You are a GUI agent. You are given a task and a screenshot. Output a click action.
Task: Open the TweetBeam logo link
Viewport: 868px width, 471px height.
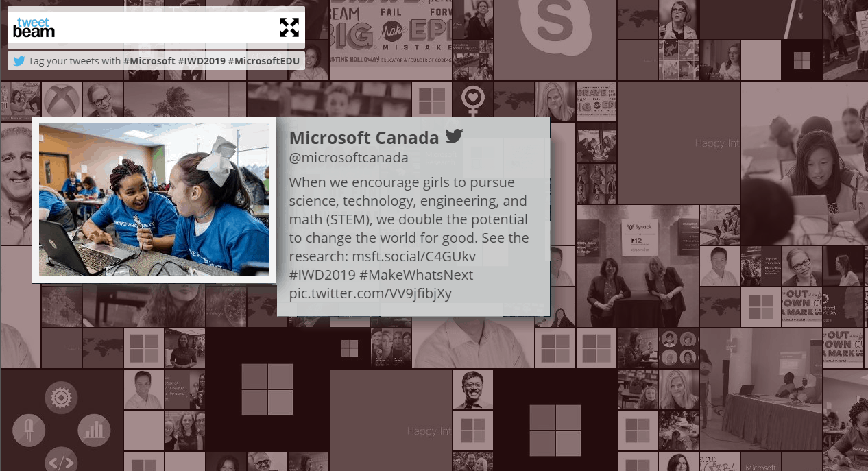click(x=34, y=27)
